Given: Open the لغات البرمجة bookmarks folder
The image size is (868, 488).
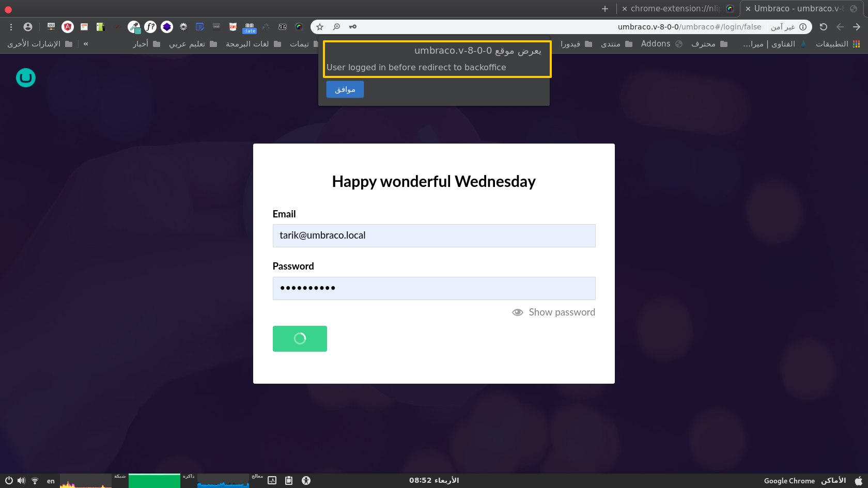Looking at the screenshot, I should tap(253, 44).
